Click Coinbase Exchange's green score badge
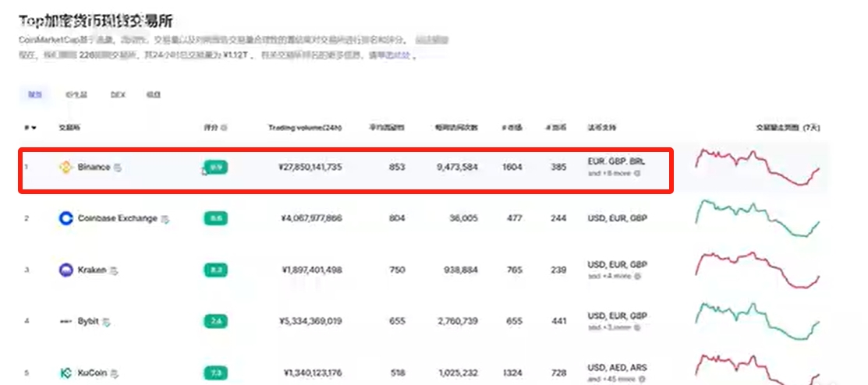This screenshot has height=385, width=868. pyautogui.click(x=216, y=218)
